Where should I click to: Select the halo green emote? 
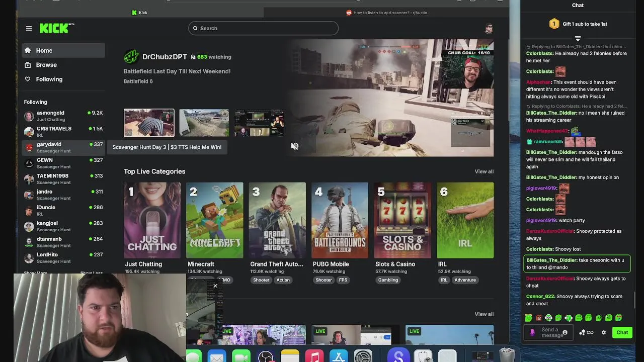point(528,317)
